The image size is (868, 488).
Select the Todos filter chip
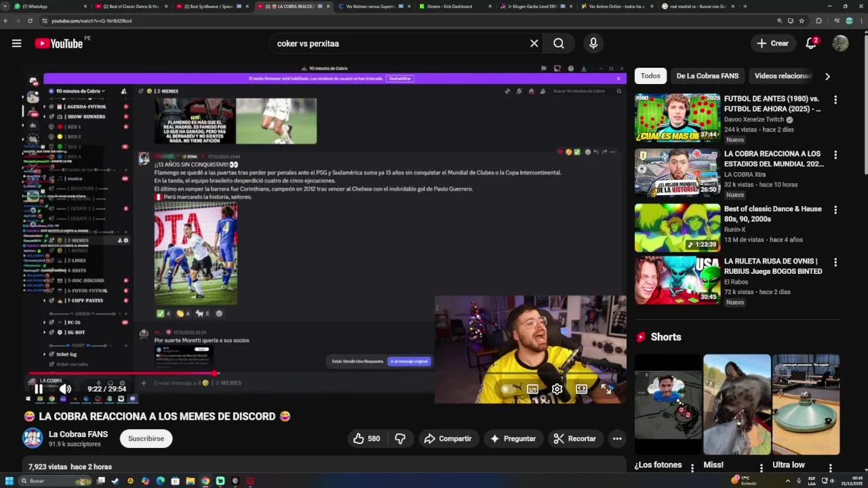[650, 76]
